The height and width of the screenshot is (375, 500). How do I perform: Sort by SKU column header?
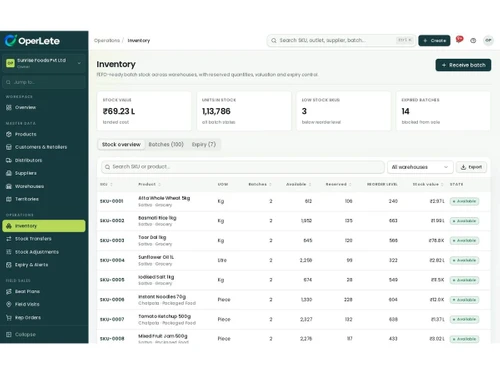click(x=106, y=184)
